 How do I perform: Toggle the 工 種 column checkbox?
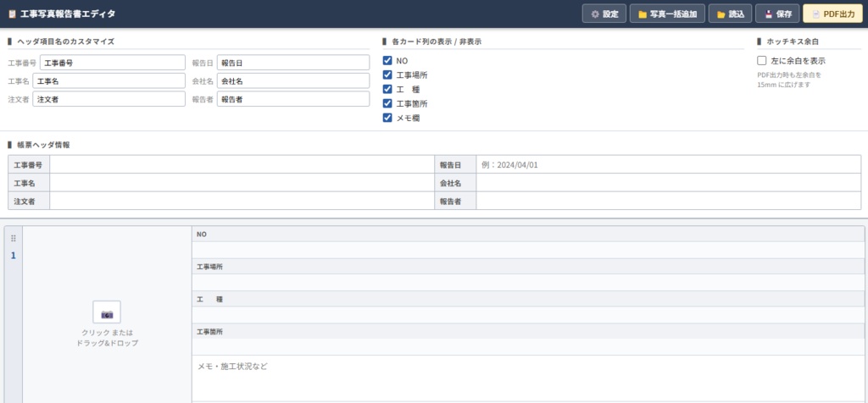point(387,89)
